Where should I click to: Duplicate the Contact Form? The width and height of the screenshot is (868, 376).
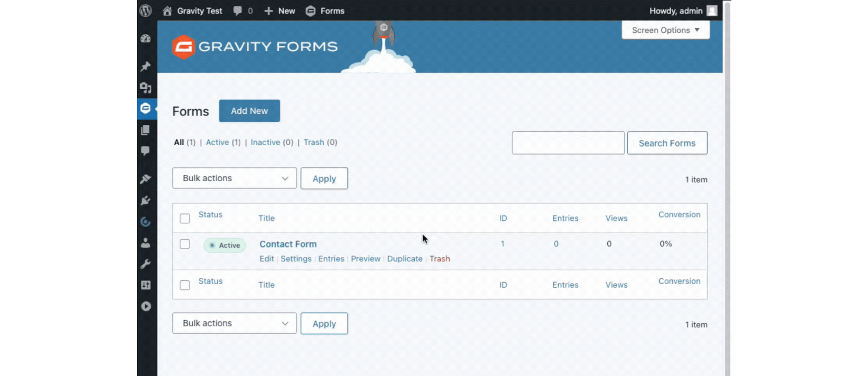[x=405, y=259]
